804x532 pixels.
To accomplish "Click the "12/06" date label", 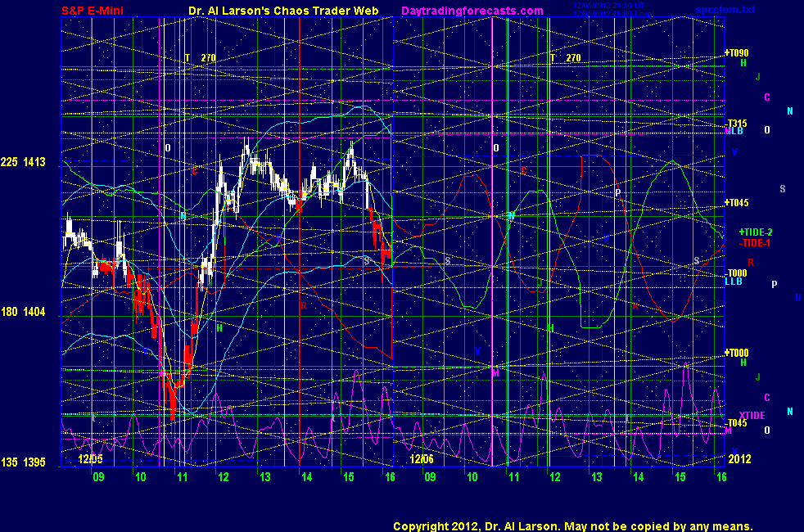I will (422, 459).
